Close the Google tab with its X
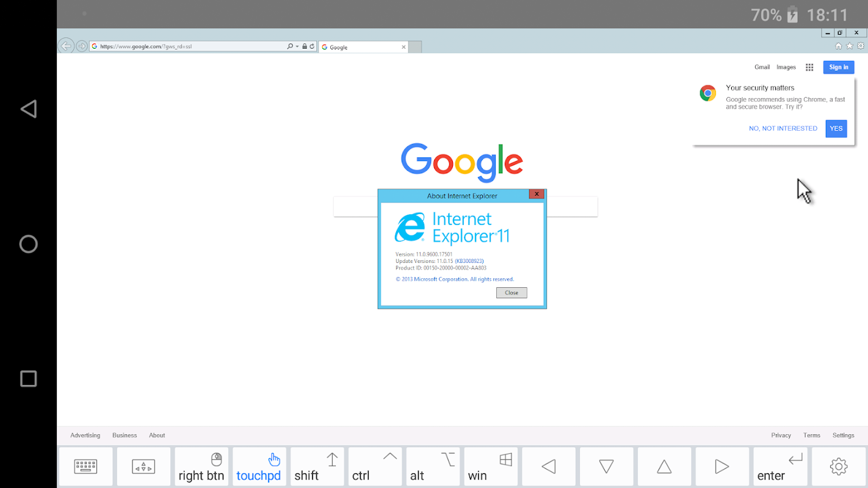 403,47
